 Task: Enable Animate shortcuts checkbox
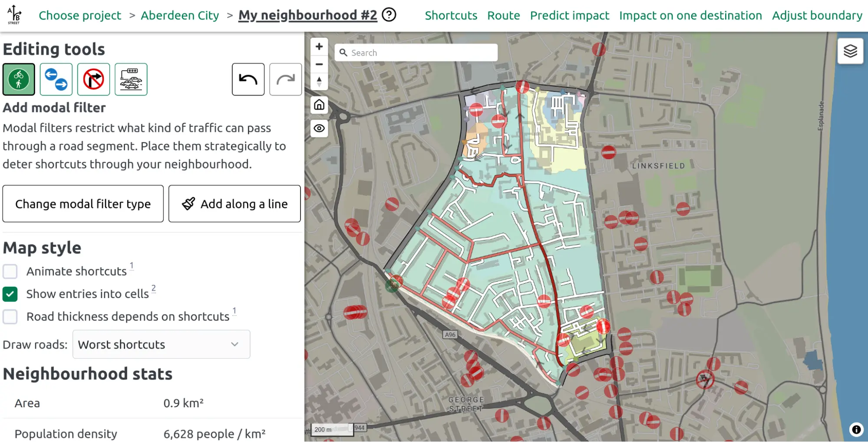point(10,272)
